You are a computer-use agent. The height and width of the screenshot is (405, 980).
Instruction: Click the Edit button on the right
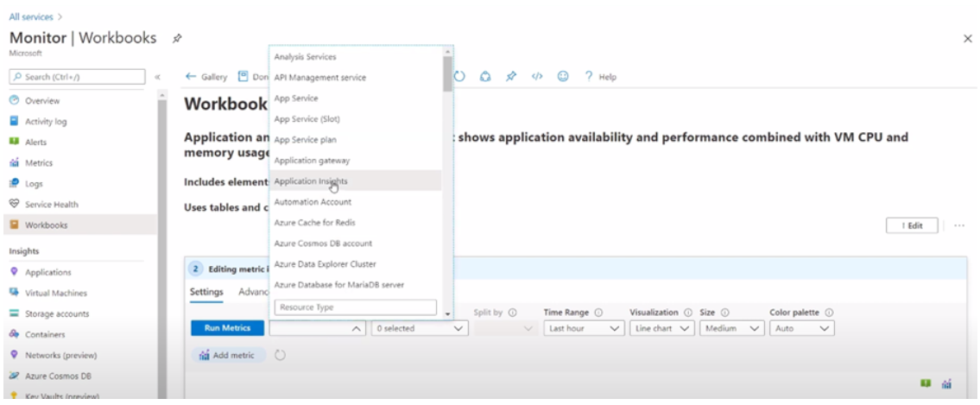pyautogui.click(x=912, y=225)
